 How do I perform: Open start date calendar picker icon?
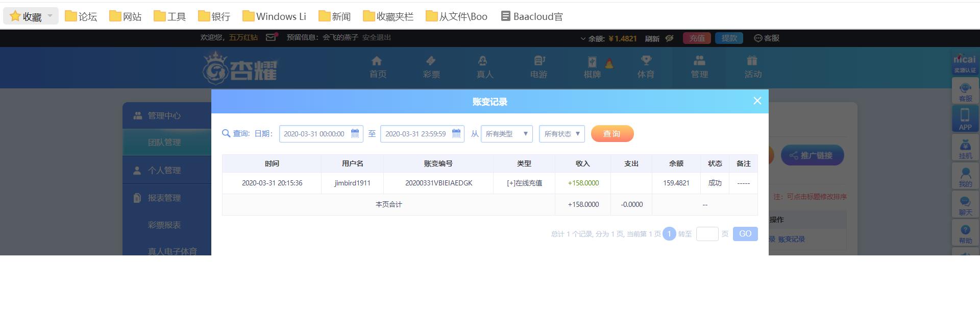coord(355,134)
